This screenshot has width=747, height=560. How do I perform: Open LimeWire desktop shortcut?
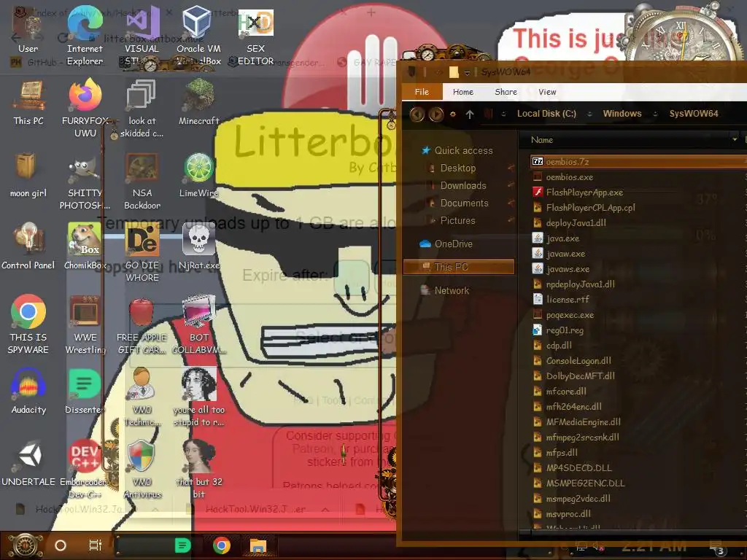click(198, 175)
